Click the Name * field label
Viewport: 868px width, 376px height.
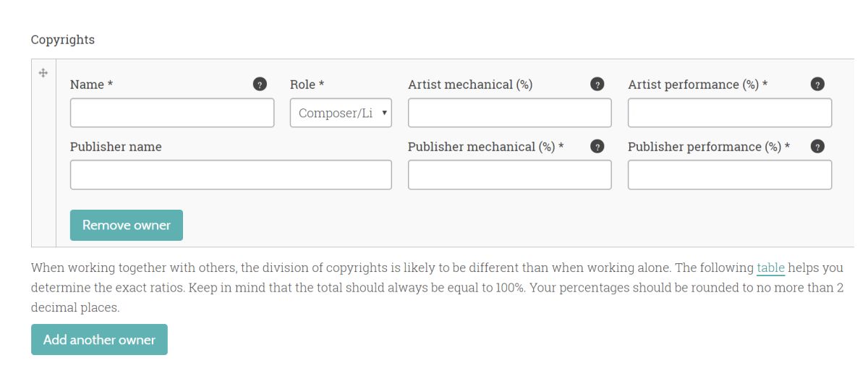pos(91,85)
